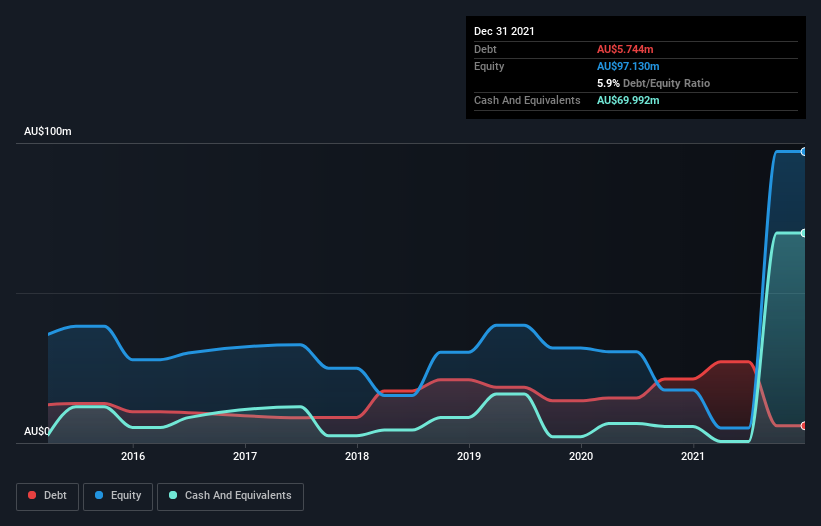Toggle the Equity legend button
This screenshot has height=526, width=821.
(x=118, y=496)
